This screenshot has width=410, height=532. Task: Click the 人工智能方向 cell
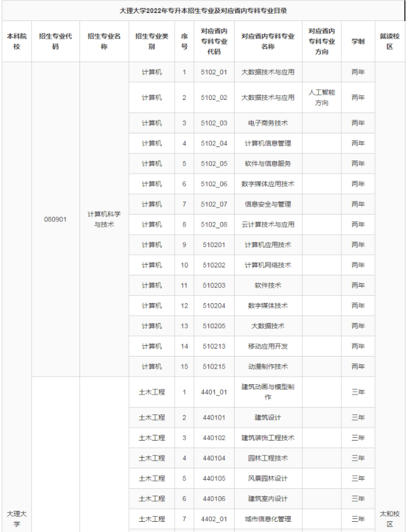322,98
